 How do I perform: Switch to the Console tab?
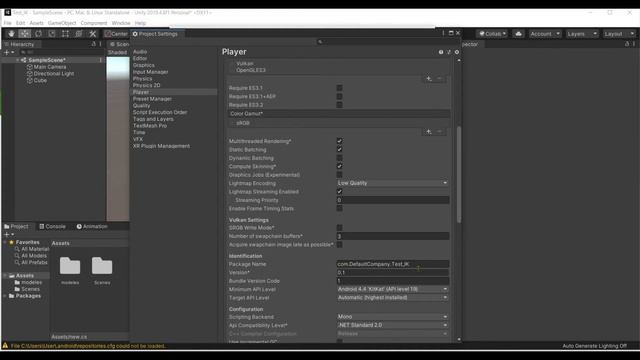point(52,227)
